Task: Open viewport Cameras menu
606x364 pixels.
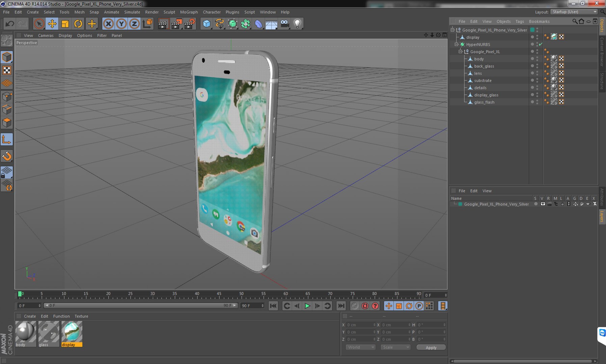Action: tap(46, 35)
